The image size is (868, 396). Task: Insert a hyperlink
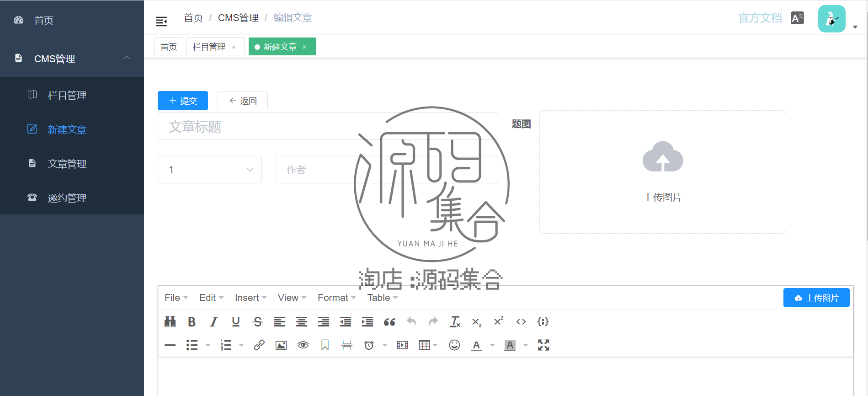[259, 345]
